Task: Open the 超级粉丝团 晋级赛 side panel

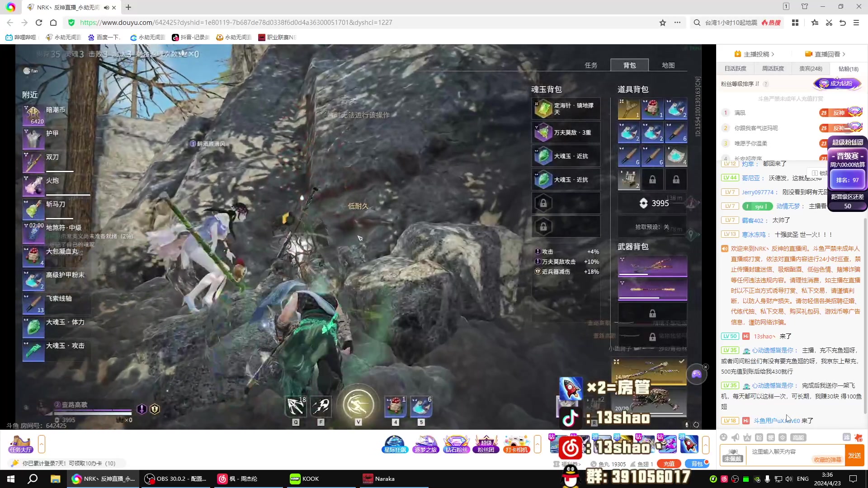Action: coord(847,174)
